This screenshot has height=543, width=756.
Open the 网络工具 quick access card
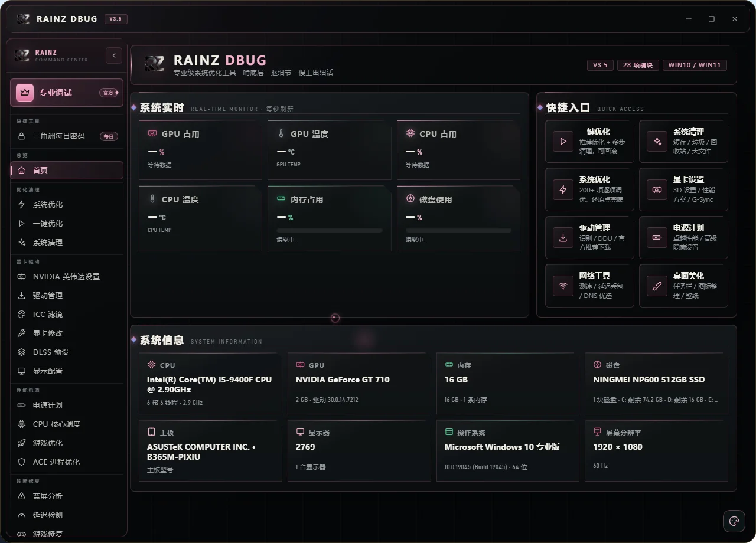pyautogui.click(x=589, y=286)
